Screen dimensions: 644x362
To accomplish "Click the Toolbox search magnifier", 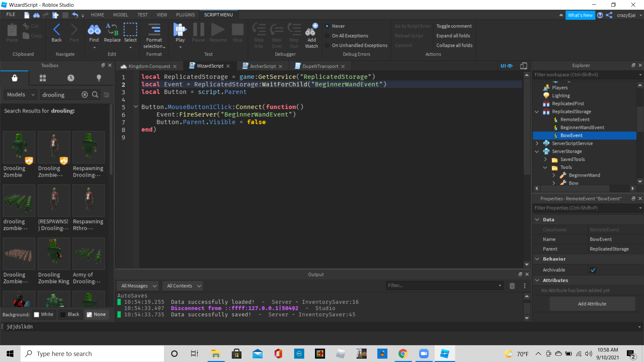I will [x=95, y=95].
